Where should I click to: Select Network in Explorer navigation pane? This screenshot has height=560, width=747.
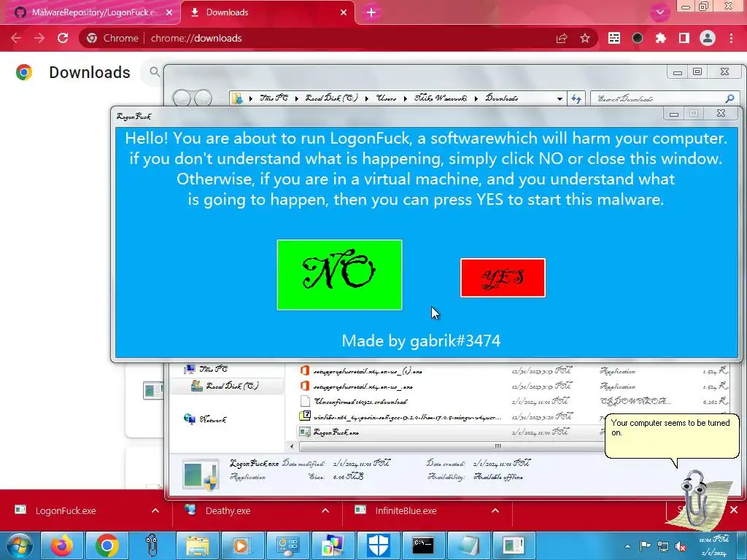pyautogui.click(x=205, y=419)
